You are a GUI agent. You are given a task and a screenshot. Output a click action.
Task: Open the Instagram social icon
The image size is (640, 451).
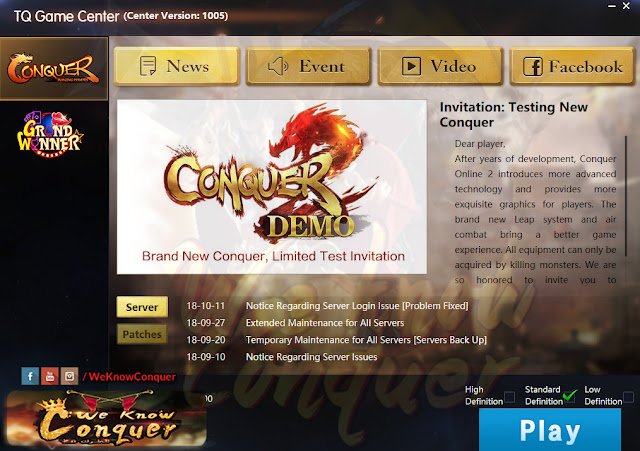pos(69,376)
